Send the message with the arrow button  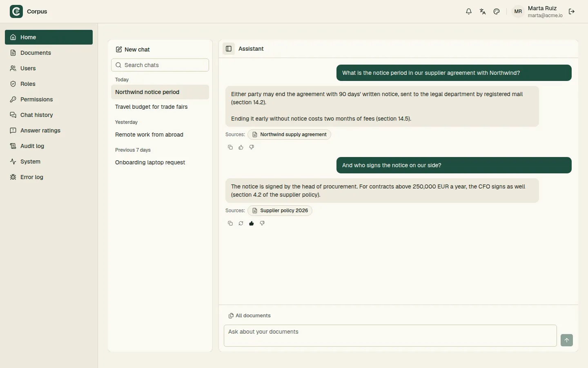[567, 340]
